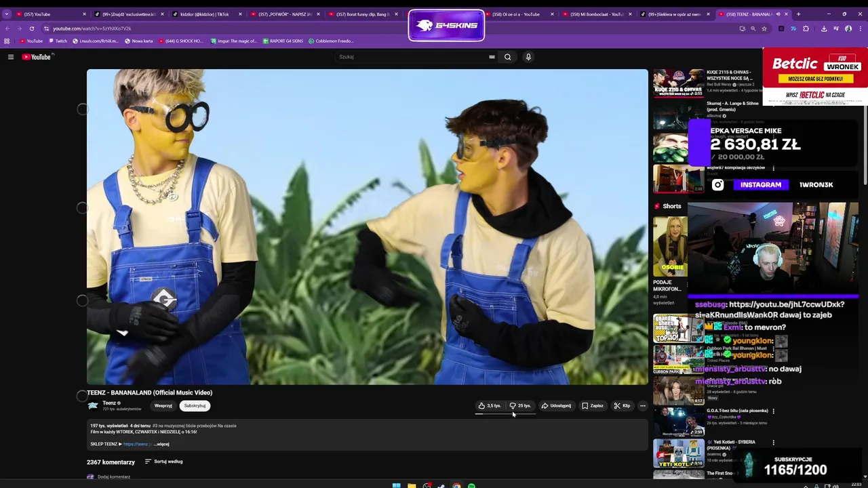Open Imgur: The magic of bookmark
Viewport: 868px width, 488px height.
coord(234,41)
